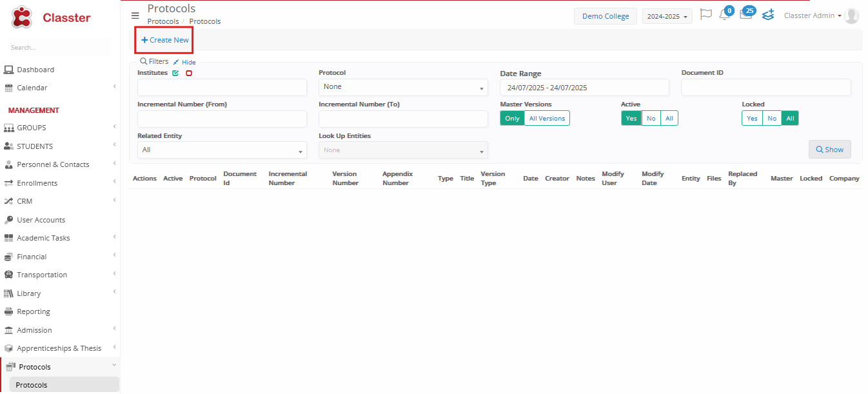Open the Protocol dropdown

point(403,87)
